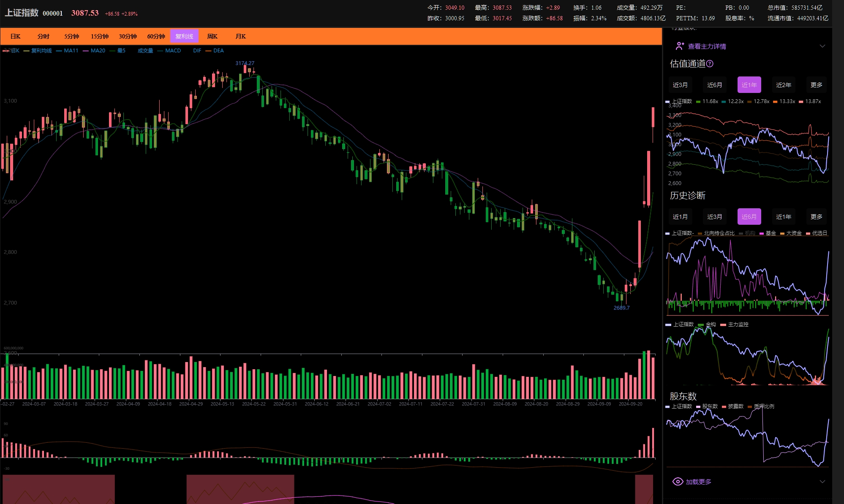844x504 pixels.
Task: Click 更多 in the 估值通道 section
Action: (817, 85)
